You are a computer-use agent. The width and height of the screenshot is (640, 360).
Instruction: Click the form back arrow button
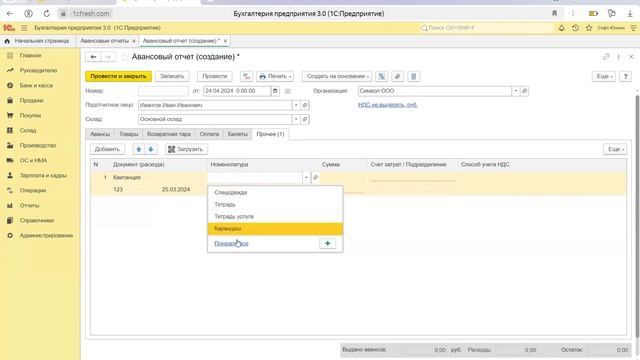93,57
